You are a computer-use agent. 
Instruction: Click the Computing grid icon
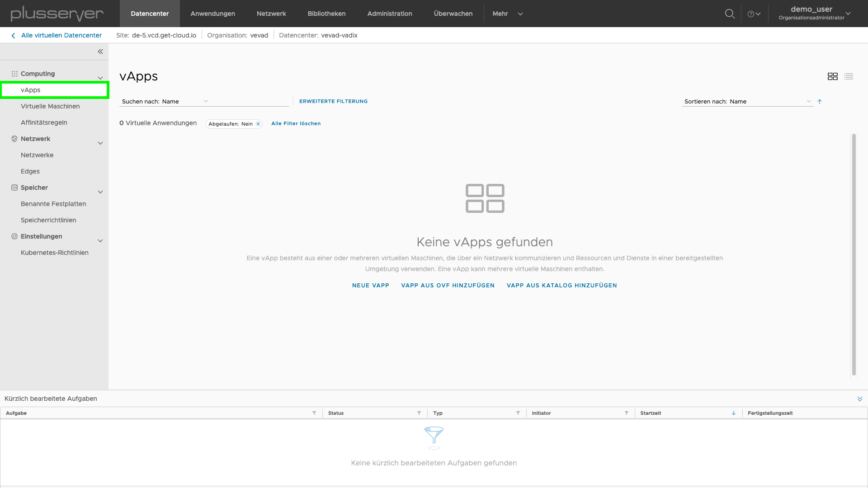click(14, 74)
